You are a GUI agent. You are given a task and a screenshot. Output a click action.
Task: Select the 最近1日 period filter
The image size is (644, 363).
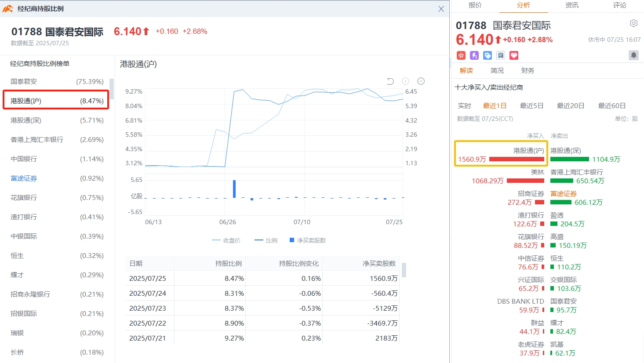495,106
